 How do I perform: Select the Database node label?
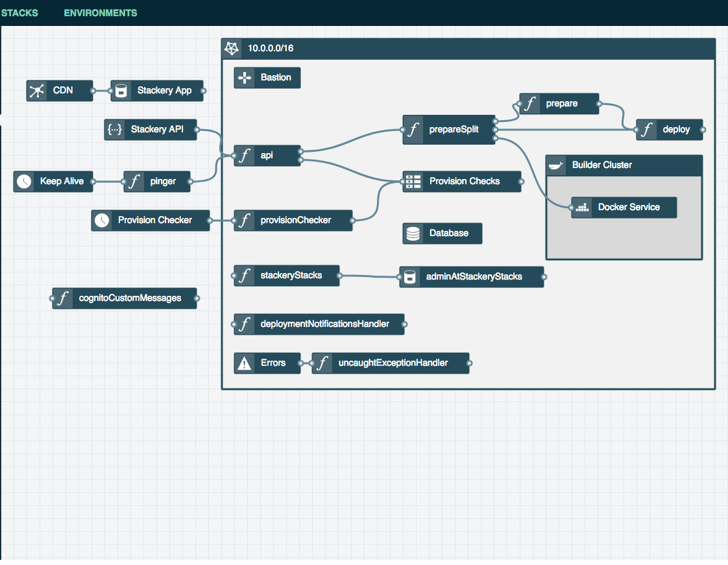tap(449, 234)
